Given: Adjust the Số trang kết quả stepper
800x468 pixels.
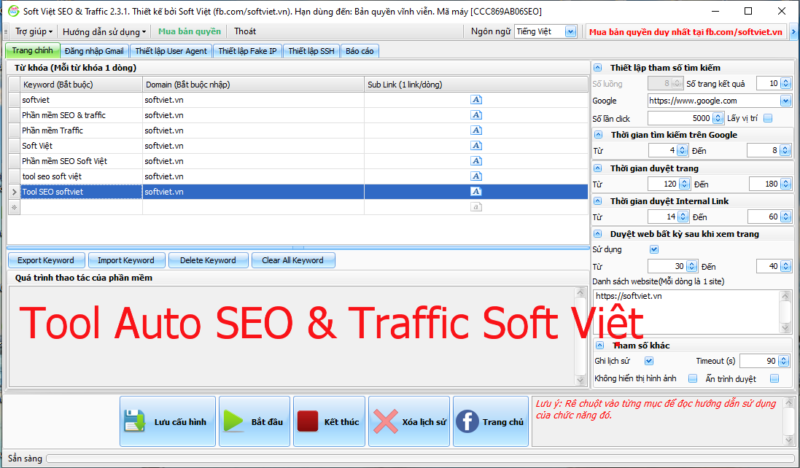Looking at the screenshot, I should pos(786,83).
